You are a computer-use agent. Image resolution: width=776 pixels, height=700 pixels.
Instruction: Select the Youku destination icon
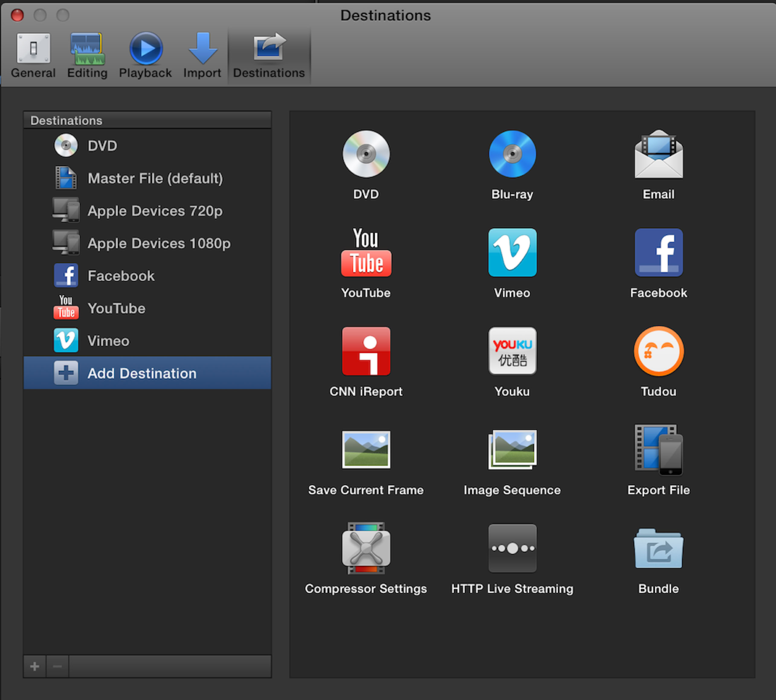[512, 351]
